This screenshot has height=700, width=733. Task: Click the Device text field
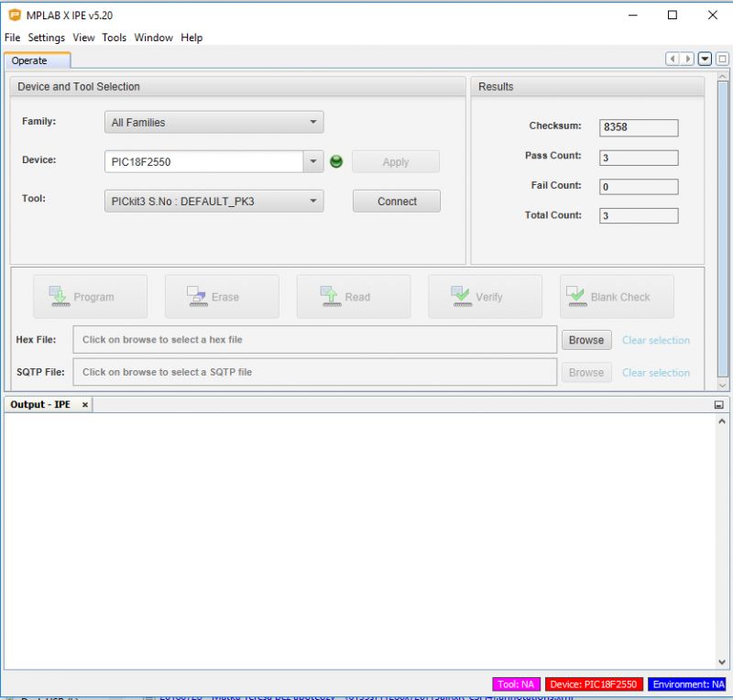[x=204, y=162]
